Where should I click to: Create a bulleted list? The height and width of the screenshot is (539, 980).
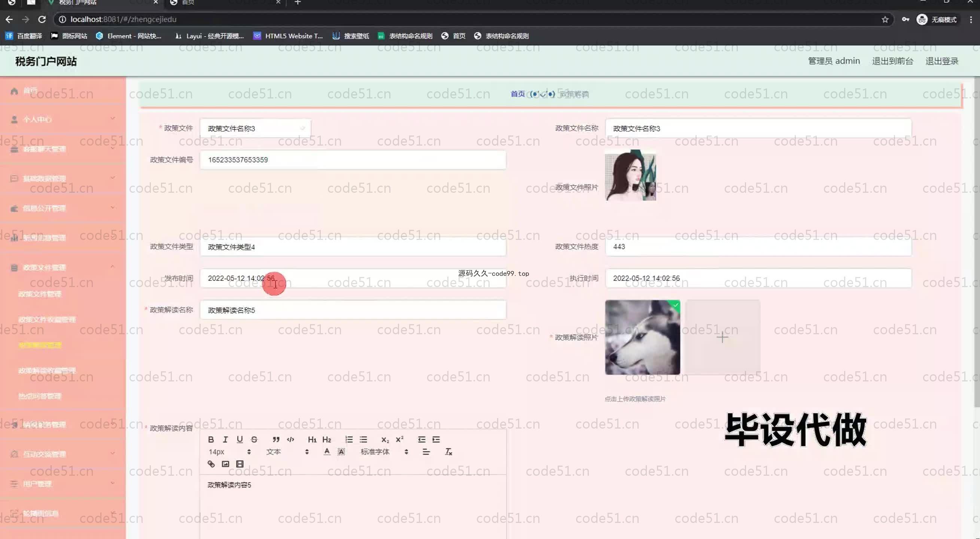point(363,439)
